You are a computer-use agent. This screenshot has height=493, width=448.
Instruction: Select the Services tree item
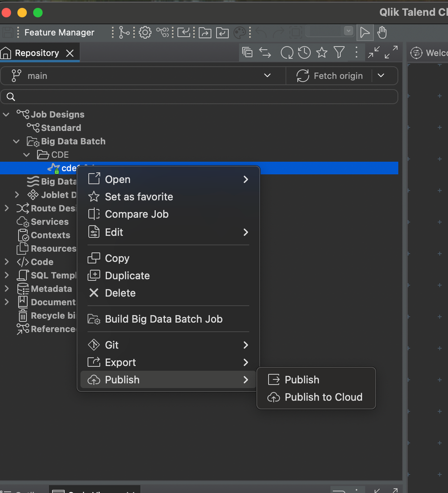coord(49,222)
